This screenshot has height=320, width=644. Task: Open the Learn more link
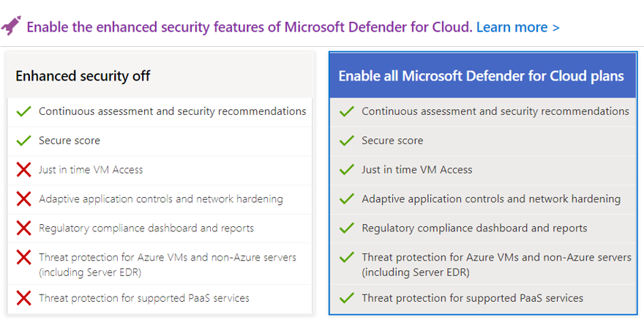tap(518, 27)
